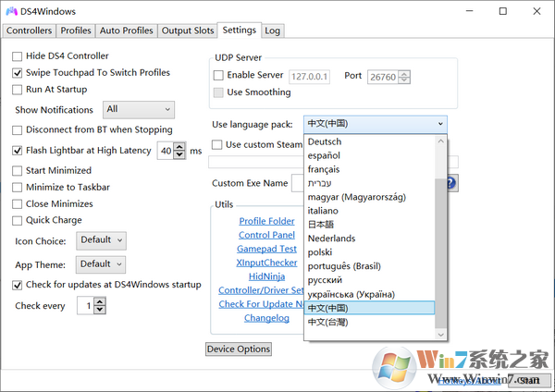Image resolution: width=555 pixels, height=392 pixels.
Task: Open the Show Notifications dropdown
Action: pyautogui.click(x=139, y=110)
